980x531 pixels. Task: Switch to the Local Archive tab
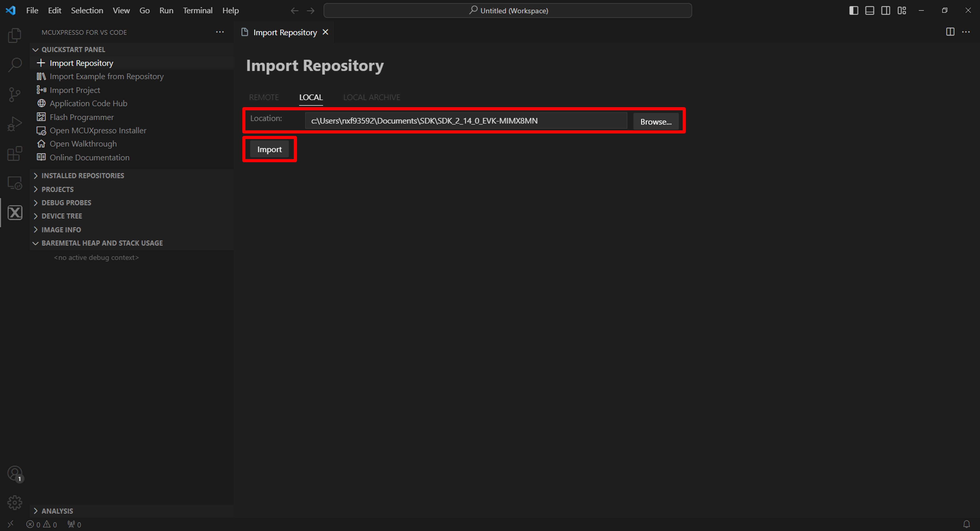point(371,97)
